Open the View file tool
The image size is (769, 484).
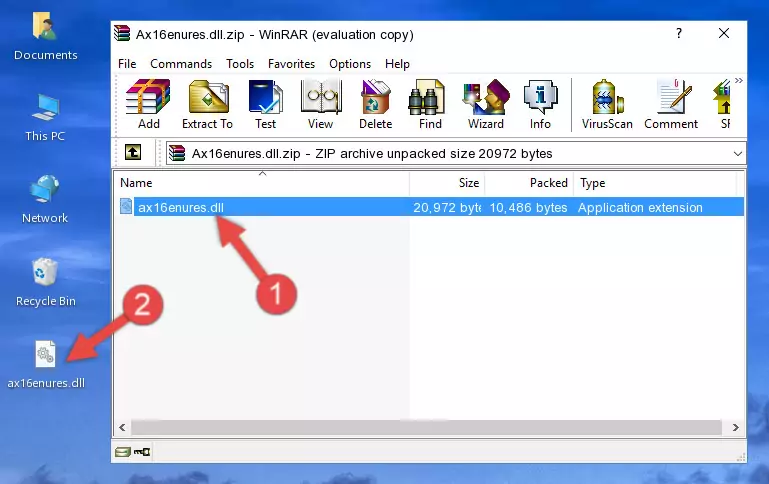pos(321,104)
